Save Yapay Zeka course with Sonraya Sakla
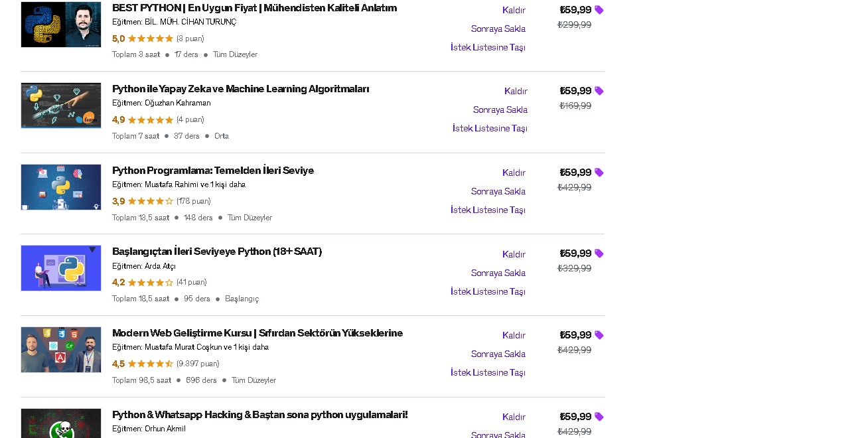The height and width of the screenshot is (438, 868). coord(500,110)
